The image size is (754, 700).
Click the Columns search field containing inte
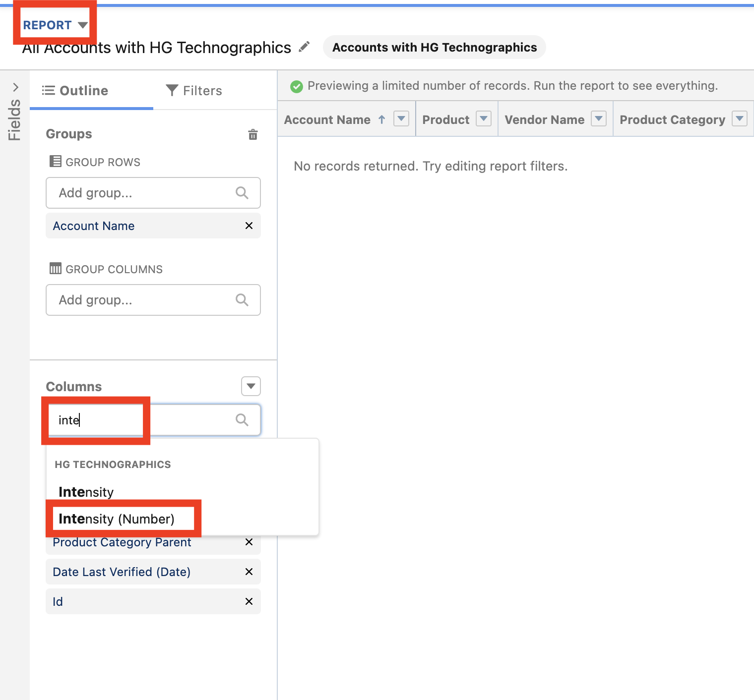point(153,420)
